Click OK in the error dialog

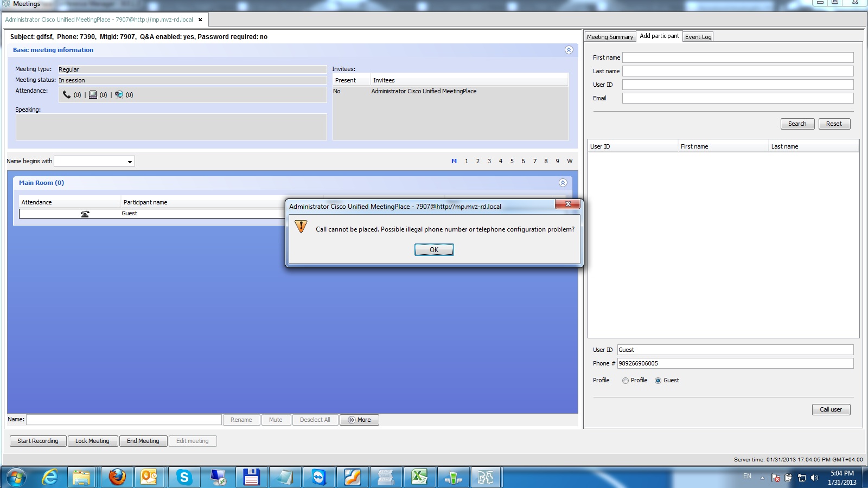[434, 249]
